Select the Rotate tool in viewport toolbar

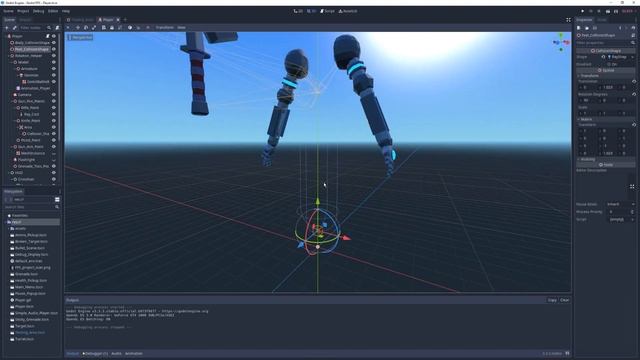pyautogui.click(x=86, y=27)
